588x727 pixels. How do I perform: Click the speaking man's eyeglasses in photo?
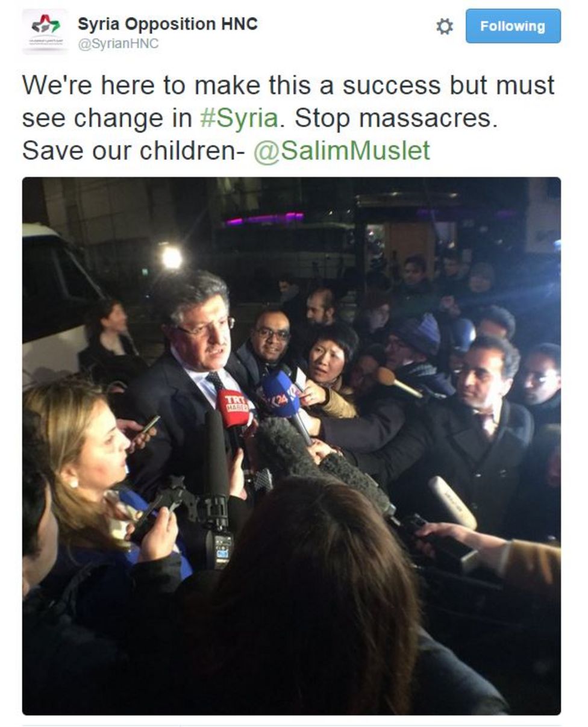207,327
